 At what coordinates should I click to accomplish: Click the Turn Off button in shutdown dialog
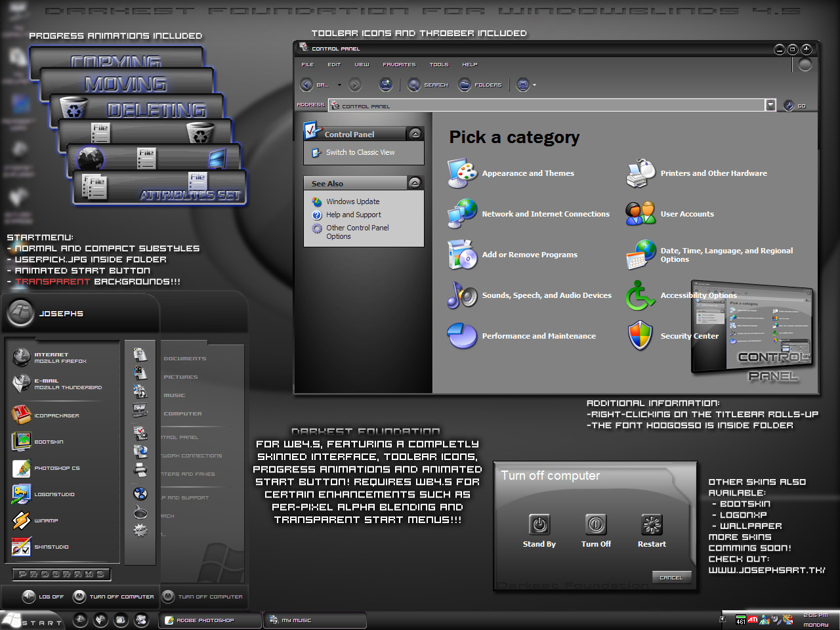coord(596,524)
